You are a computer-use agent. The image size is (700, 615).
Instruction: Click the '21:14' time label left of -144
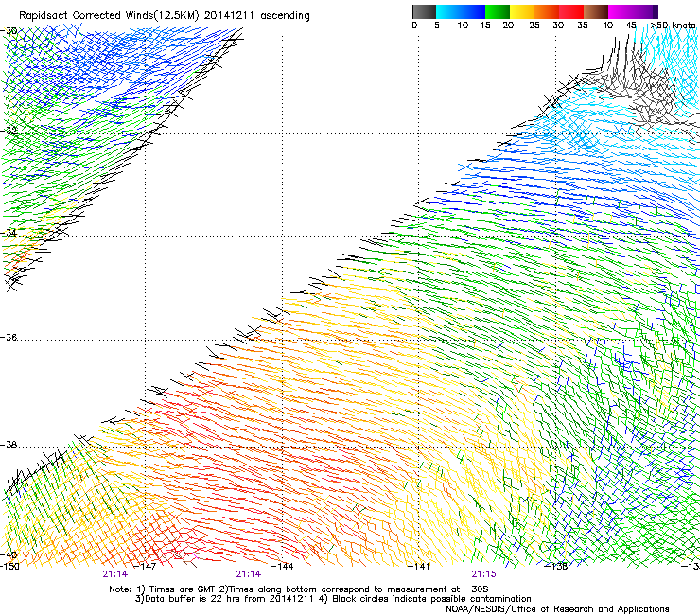248,574
